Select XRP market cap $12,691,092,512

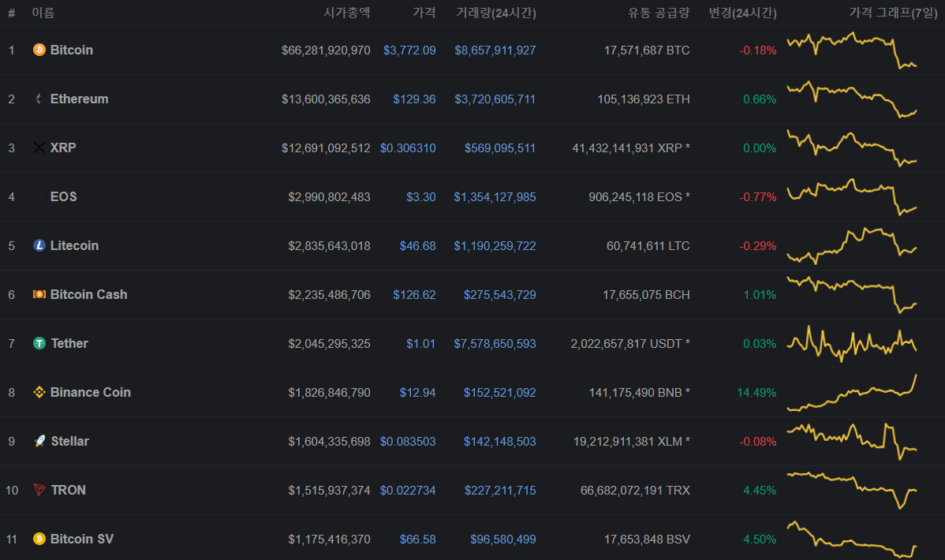[326, 147]
